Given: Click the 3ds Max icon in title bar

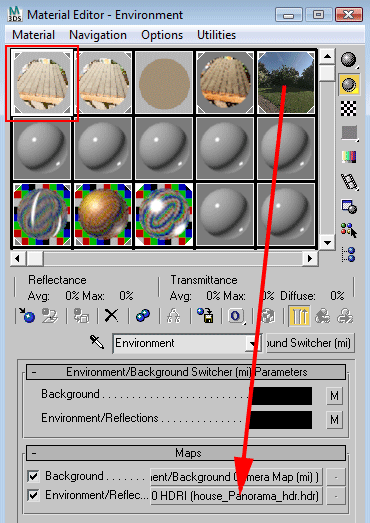Looking at the screenshot, I should point(15,14).
